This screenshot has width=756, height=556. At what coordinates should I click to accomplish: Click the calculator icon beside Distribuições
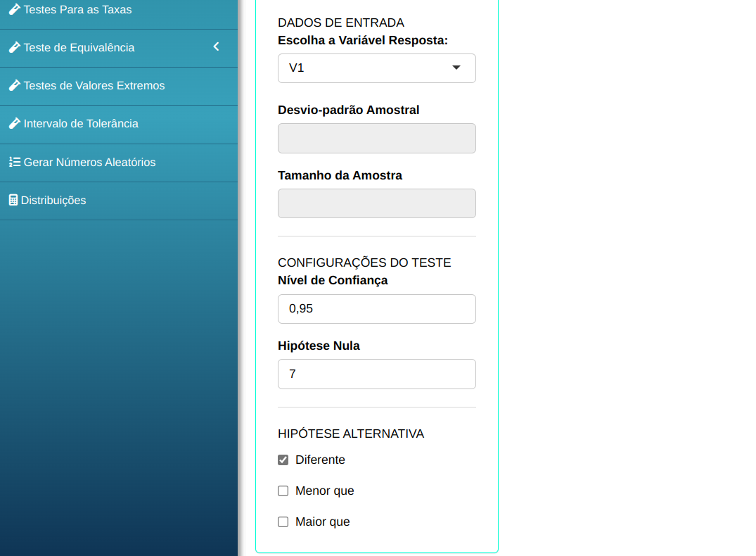(x=13, y=200)
